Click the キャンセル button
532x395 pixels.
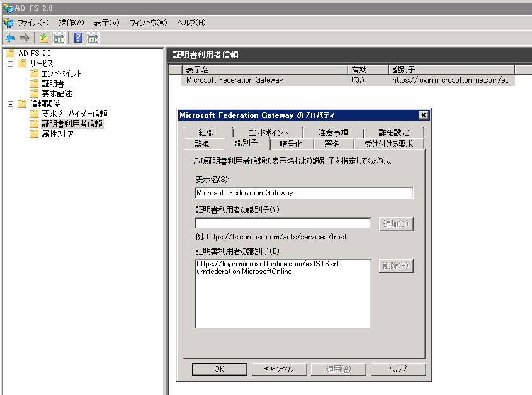pos(279,369)
